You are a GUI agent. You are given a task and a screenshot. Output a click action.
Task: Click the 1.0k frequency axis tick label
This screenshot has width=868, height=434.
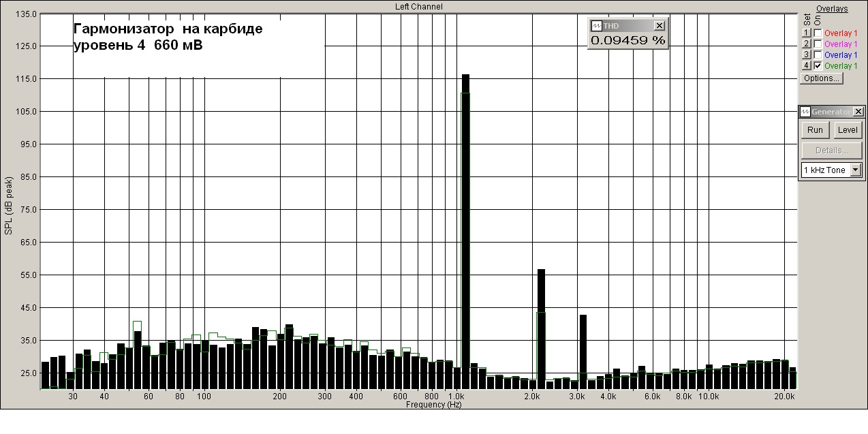[x=455, y=396]
